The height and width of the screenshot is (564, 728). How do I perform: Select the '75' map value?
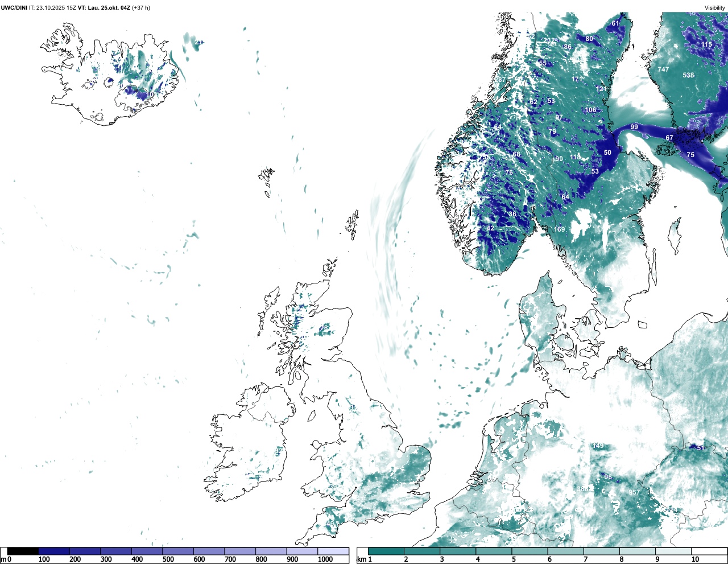(x=690, y=155)
